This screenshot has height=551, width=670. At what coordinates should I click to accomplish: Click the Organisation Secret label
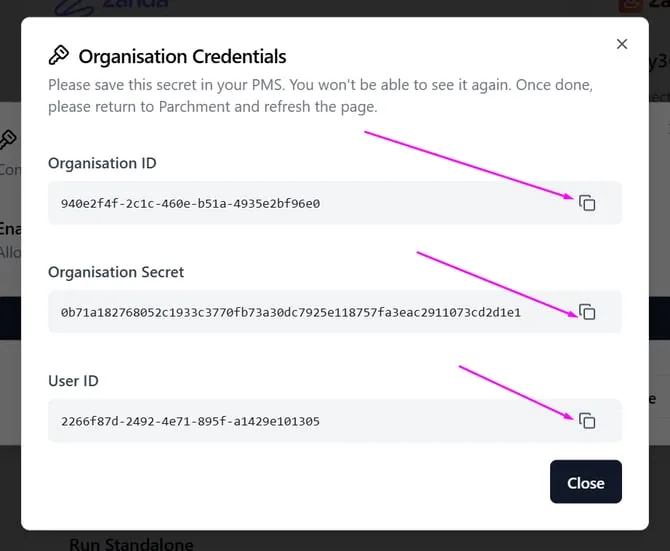point(116,272)
